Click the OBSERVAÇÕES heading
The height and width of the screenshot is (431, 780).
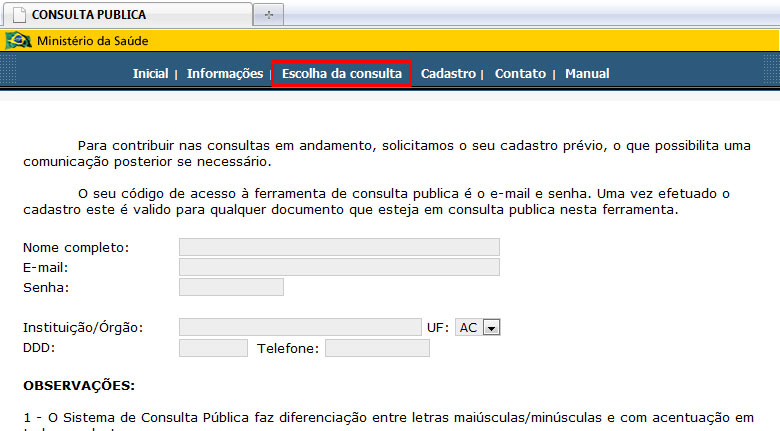click(78, 385)
